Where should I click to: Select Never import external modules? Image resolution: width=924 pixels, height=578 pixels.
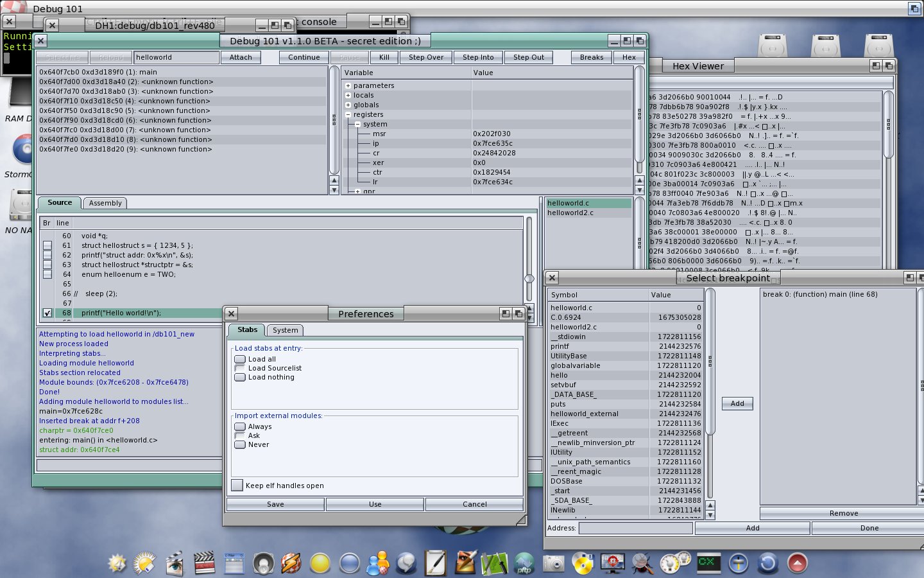pyautogui.click(x=240, y=444)
